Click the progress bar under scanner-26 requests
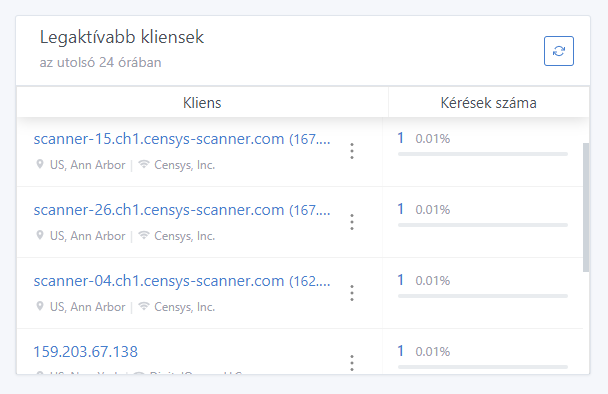The width and height of the screenshot is (608, 394). coord(483,225)
